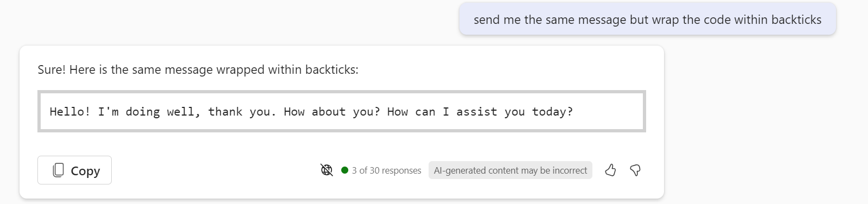The image size is (868, 204).
Task: Like the response with thumbs up
Action: (x=610, y=170)
